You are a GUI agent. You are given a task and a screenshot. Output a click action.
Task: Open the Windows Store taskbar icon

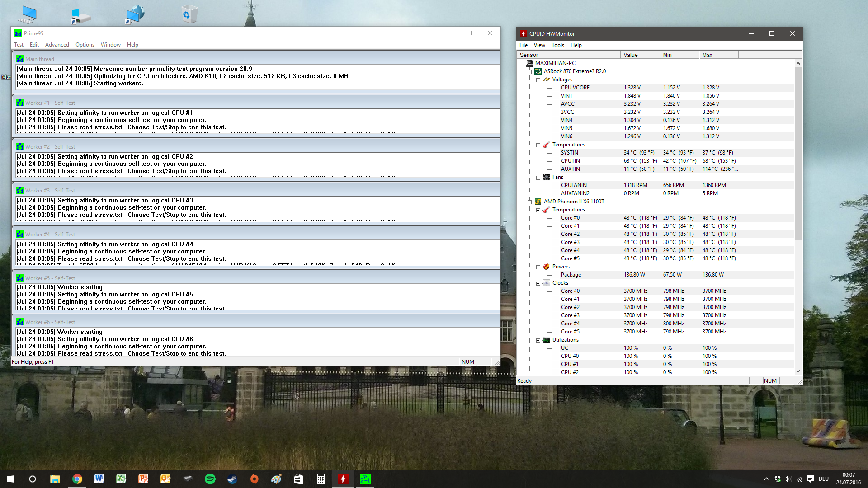pyautogui.click(x=299, y=479)
